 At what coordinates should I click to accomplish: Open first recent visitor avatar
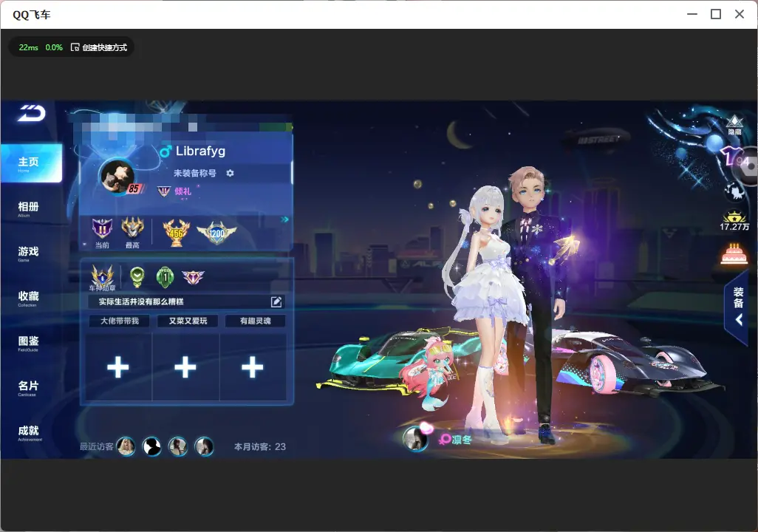[x=126, y=447]
